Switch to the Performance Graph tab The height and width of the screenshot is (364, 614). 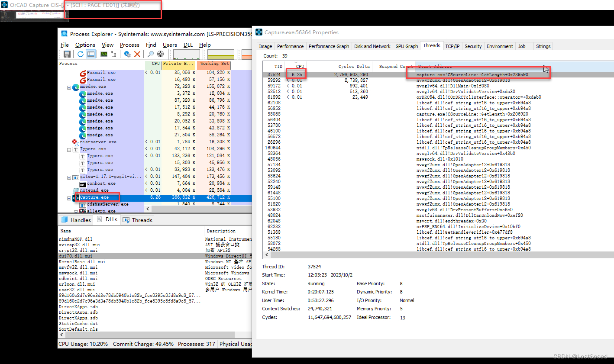coord(329,46)
